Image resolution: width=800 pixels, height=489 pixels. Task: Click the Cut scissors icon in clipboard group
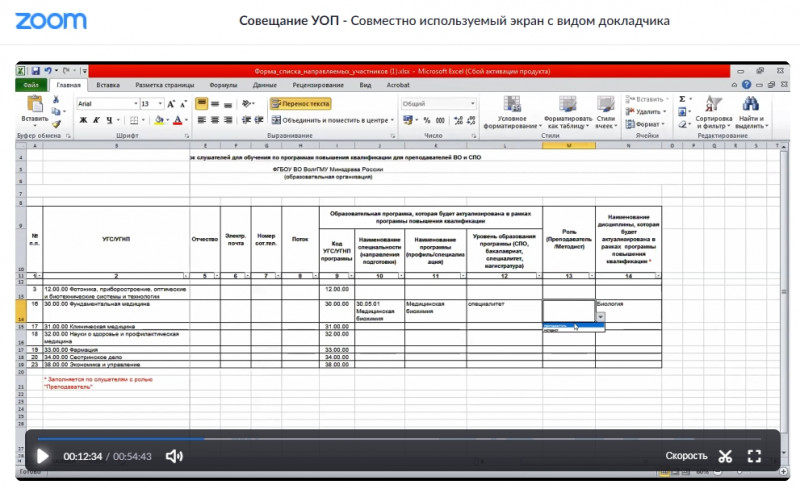(56, 99)
